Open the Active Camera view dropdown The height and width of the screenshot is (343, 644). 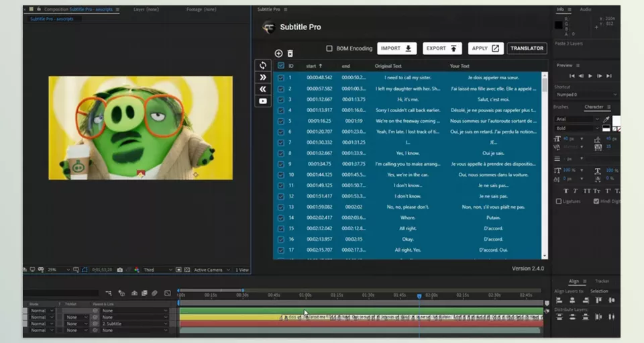click(211, 270)
